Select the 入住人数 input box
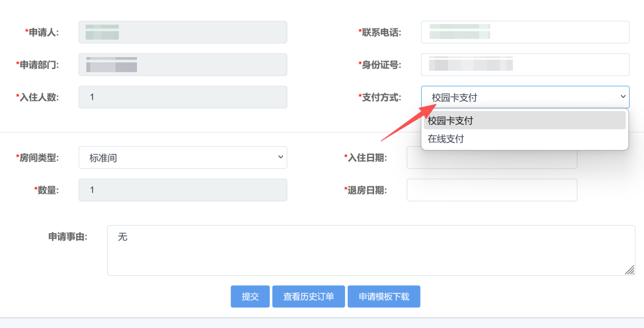The image size is (644, 328). (182, 97)
